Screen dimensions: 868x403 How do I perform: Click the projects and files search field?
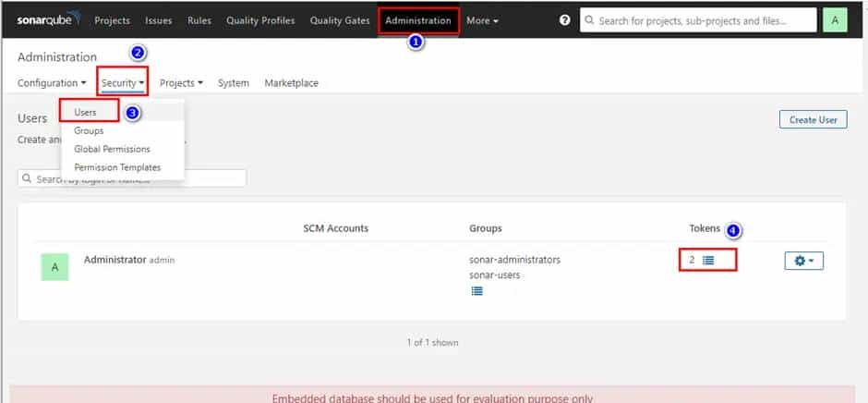click(698, 20)
